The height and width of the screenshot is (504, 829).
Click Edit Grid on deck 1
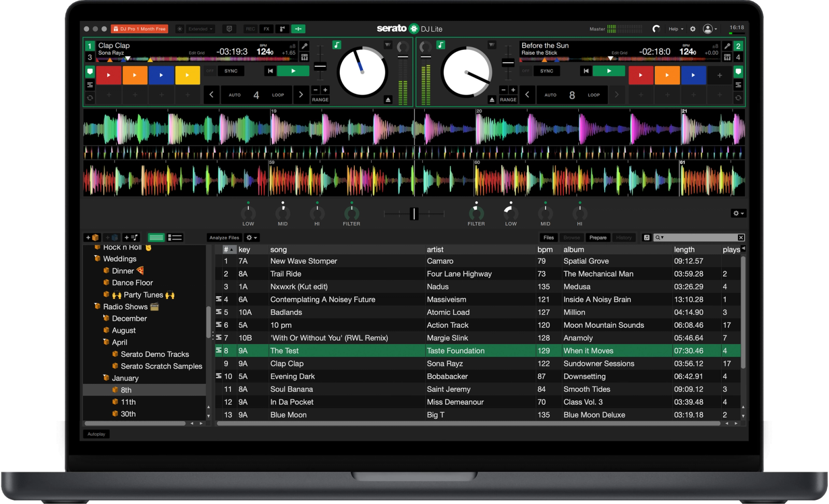[x=197, y=53]
